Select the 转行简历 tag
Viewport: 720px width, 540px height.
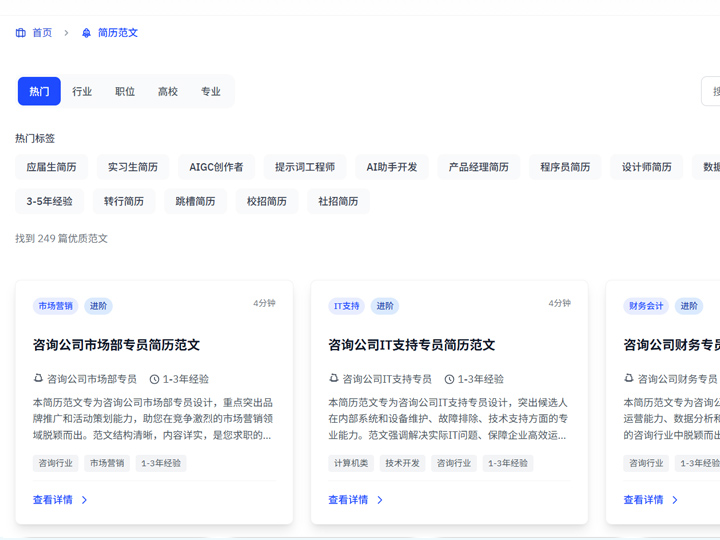124,201
